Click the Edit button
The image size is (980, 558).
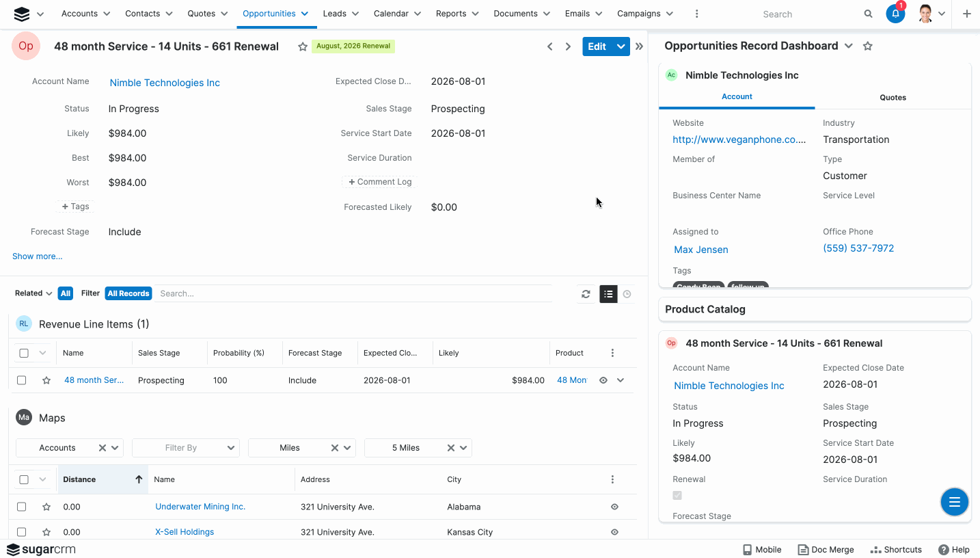click(x=597, y=46)
